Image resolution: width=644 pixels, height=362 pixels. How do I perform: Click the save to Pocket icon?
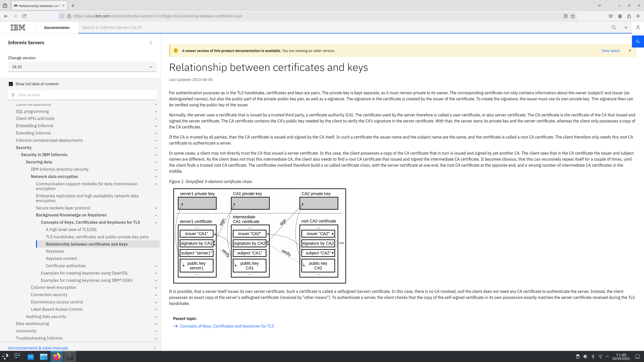pyautogui.click(x=611, y=16)
